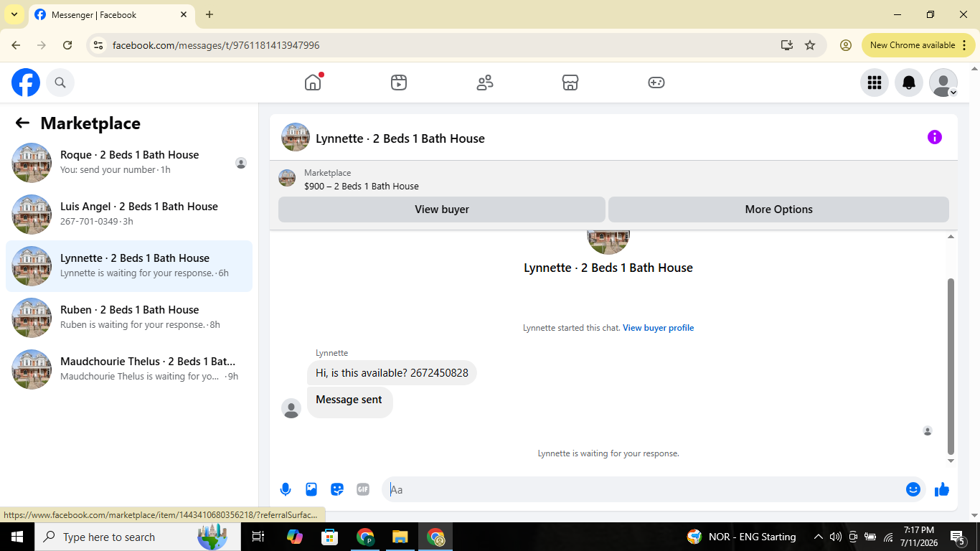The height and width of the screenshot is (551, 980).
Task: Click Lynnette's chat header house avatar
Action: point(296,137)
